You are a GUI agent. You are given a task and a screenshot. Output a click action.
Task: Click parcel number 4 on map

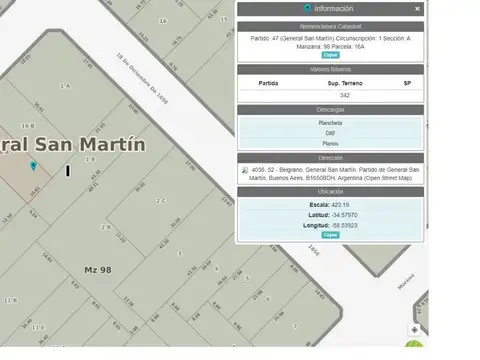tap(217, 269)
